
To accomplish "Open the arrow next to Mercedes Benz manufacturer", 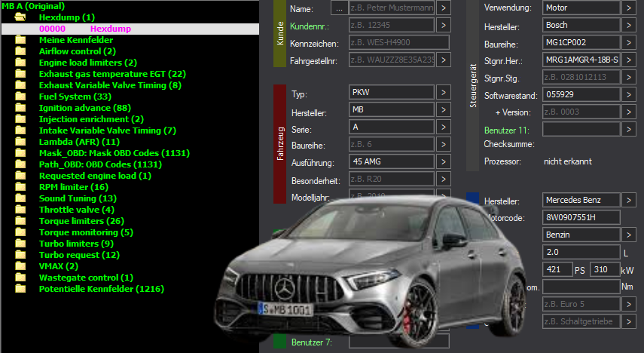I will (x=629, y=200).
